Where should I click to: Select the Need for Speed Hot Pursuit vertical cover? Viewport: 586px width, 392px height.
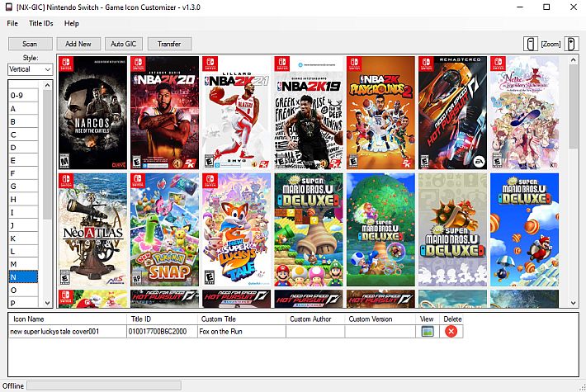coord(452,113)
